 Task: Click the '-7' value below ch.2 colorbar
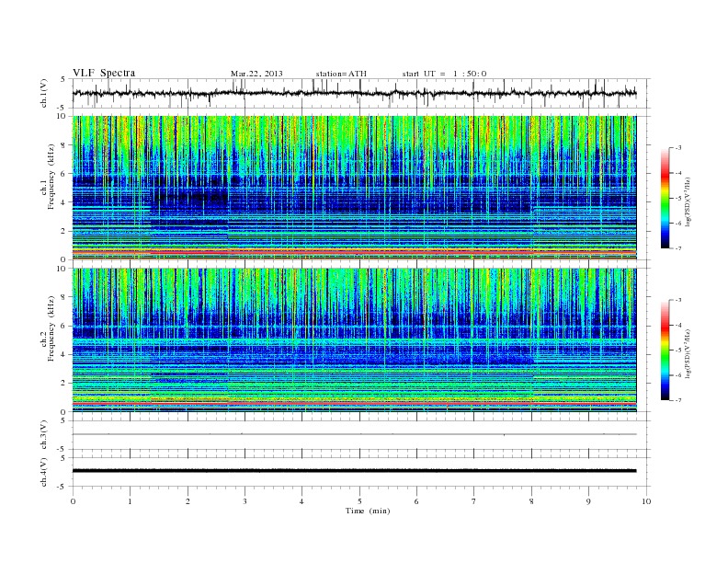678,400
